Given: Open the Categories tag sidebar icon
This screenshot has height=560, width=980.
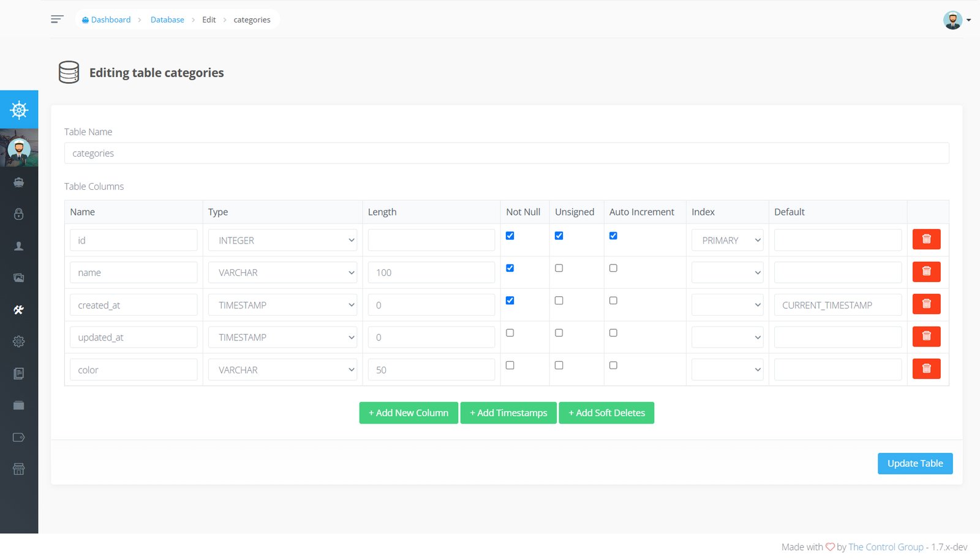Looking at the screenshot, I should (x=19, y=437).
